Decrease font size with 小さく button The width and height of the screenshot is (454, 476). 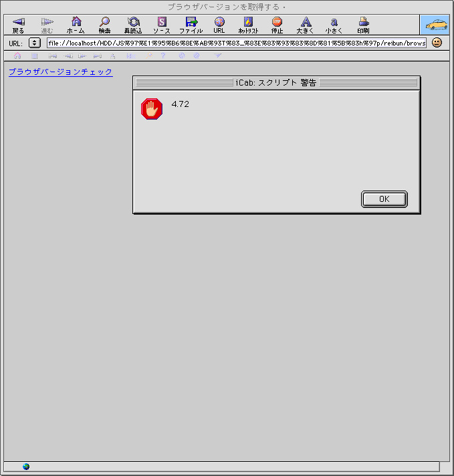tap(334, 25)
